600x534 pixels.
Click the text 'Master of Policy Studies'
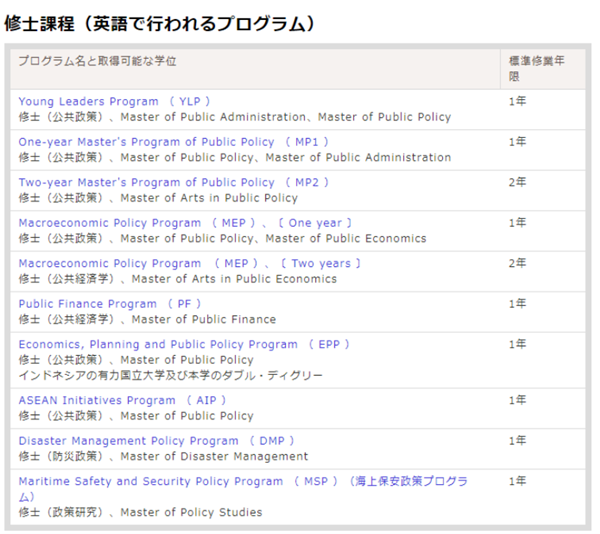coord(191,512)
